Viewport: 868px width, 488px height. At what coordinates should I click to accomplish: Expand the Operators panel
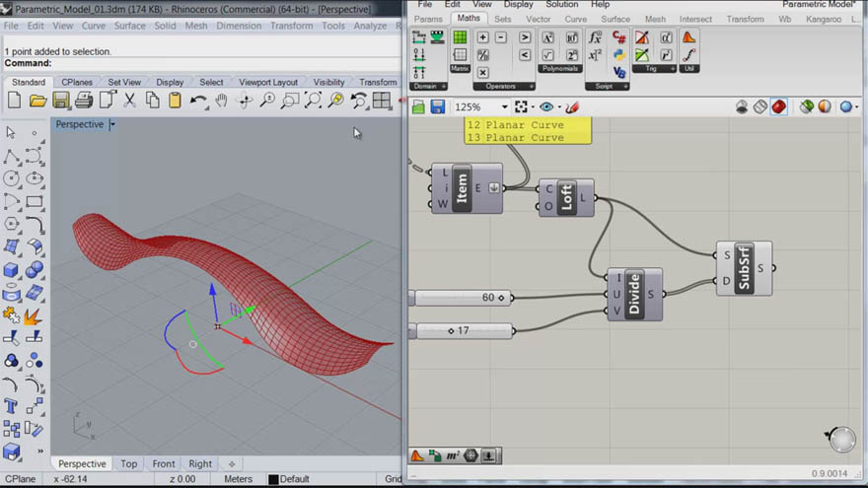(504, 87)
